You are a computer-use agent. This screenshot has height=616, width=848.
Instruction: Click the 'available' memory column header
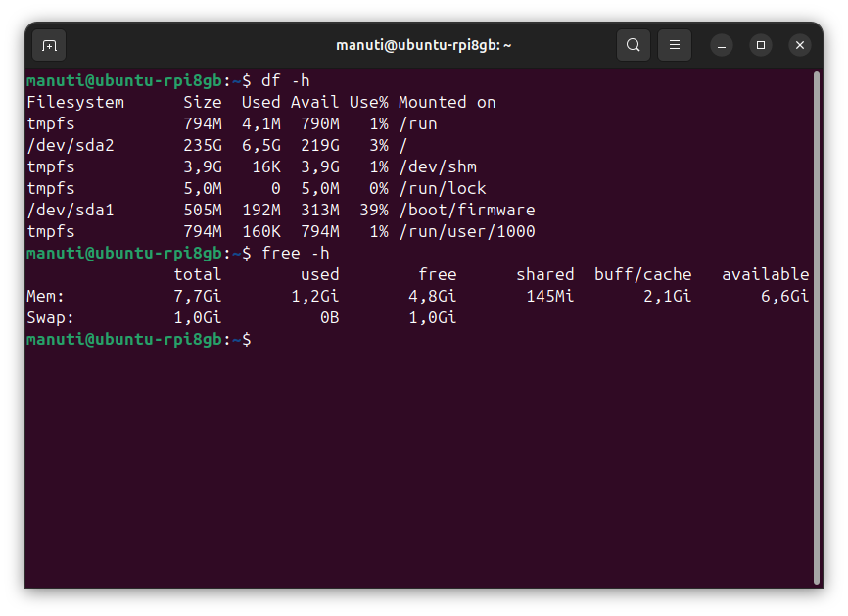[765, 275]
